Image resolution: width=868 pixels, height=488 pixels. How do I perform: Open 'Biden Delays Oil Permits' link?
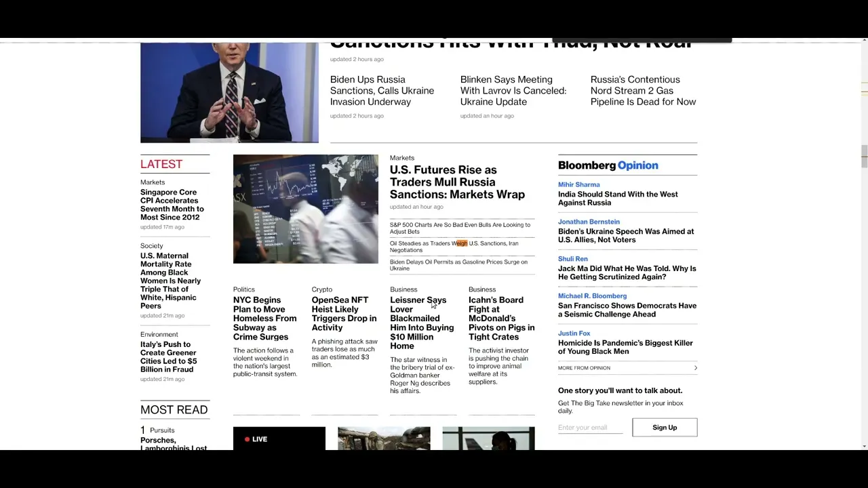pos(458,265)
